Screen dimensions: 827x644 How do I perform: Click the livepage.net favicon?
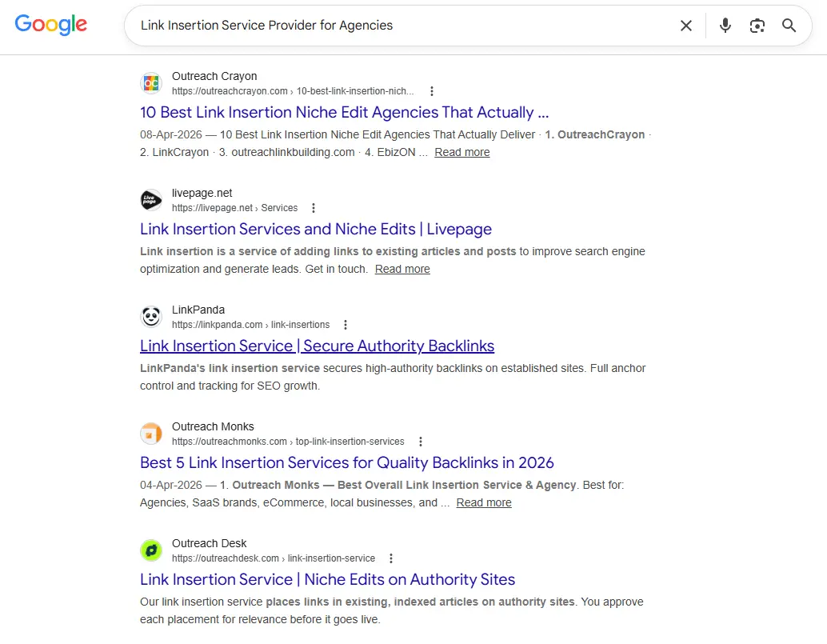[151, 200]
